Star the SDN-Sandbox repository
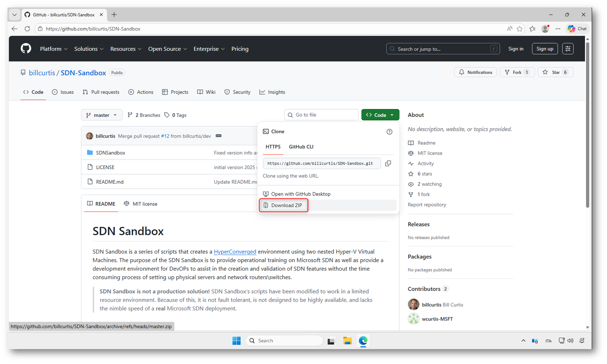 tap(555, 72)
